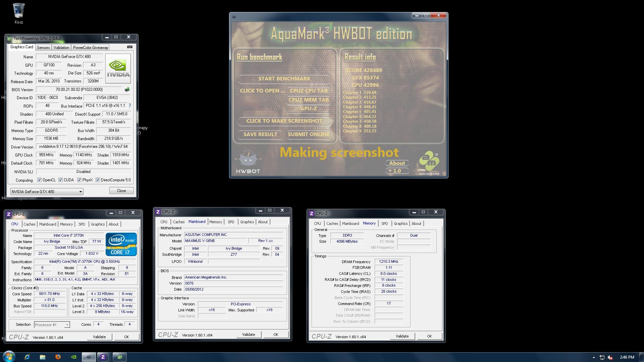Click Validate in the CPU-Z processor window
644x362 pixels.
pos(99,337)
